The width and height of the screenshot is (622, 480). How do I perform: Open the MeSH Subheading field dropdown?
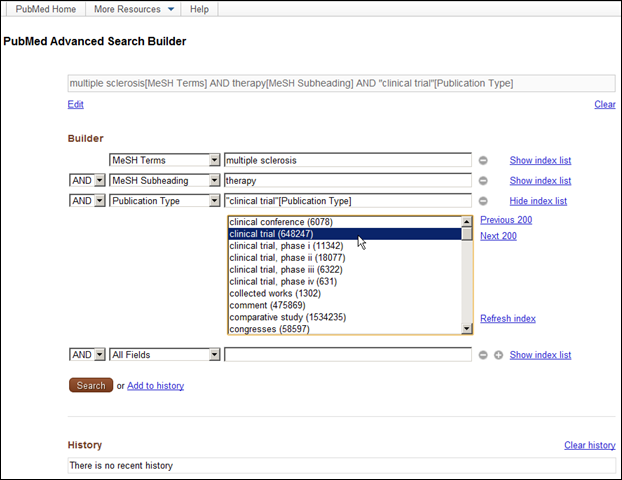pyautogui.click(x=214, y=181)
